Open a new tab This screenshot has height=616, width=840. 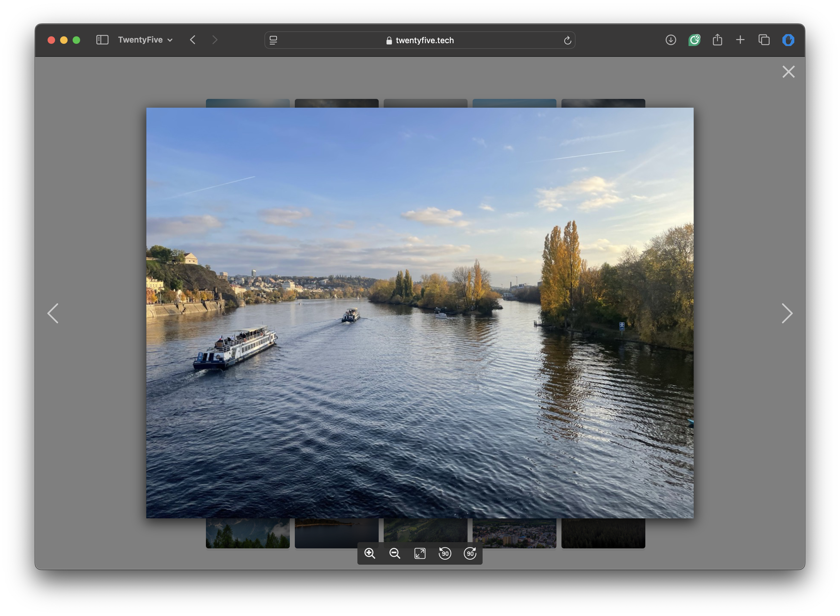click(740, 40)
